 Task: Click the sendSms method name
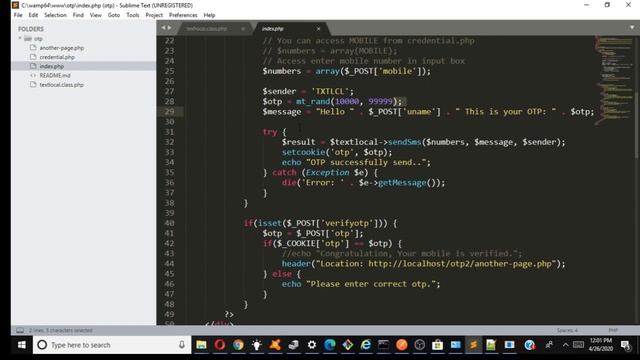click(x=404, y=142)
